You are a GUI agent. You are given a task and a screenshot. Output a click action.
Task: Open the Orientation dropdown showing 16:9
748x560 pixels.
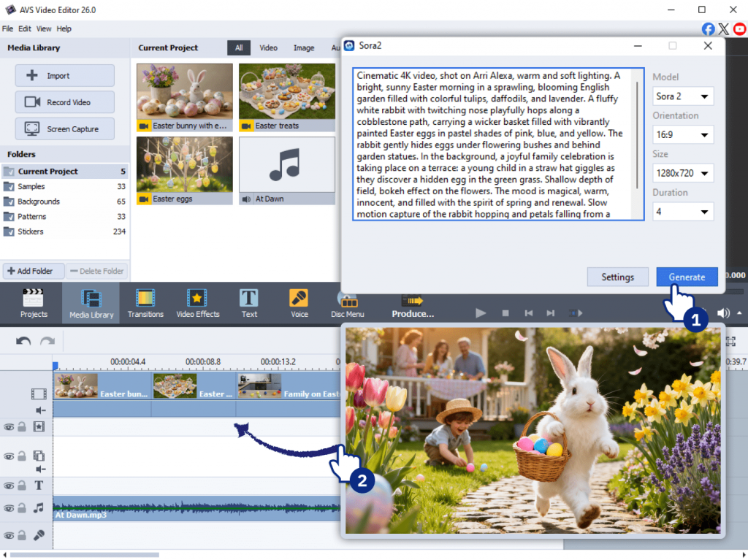tap(683, 135)
